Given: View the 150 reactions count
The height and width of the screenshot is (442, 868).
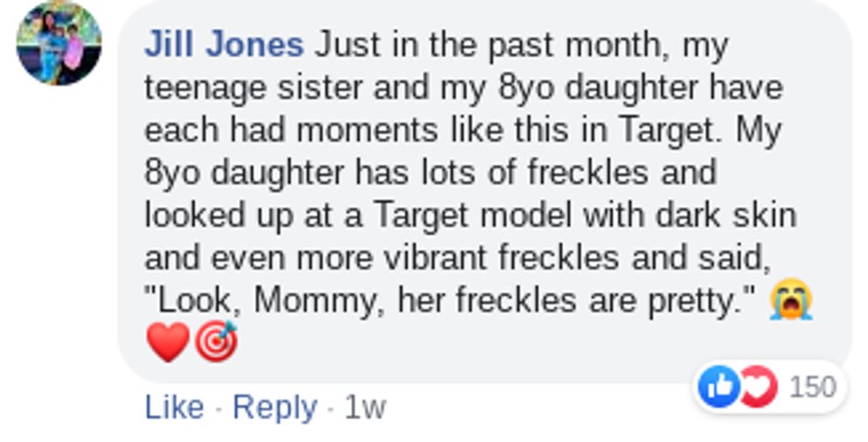Looking at the screenshot, I should pos(812,388).
